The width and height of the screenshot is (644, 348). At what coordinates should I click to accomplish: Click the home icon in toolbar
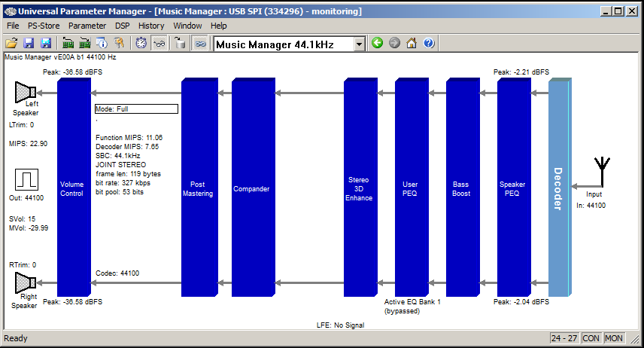412,44
